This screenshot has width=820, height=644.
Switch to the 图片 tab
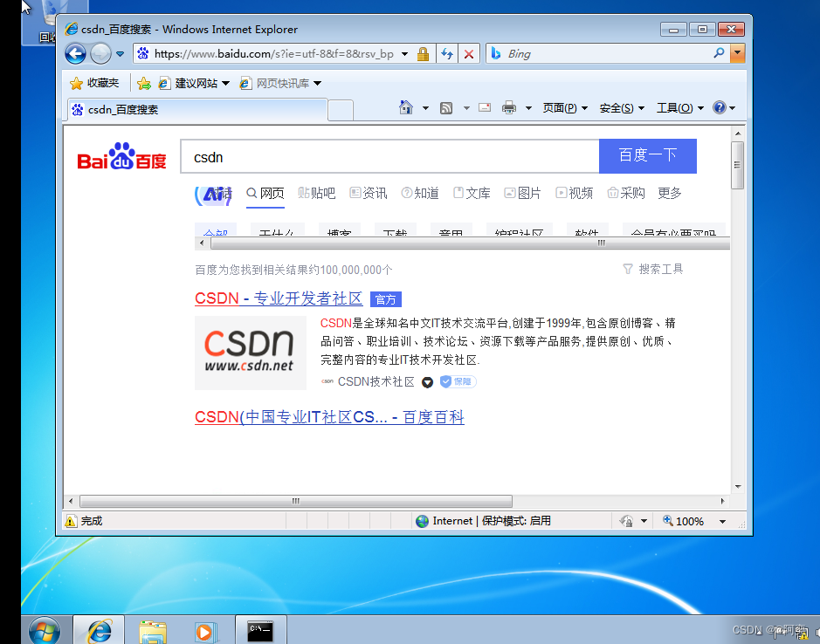click(x=522, y=194)
